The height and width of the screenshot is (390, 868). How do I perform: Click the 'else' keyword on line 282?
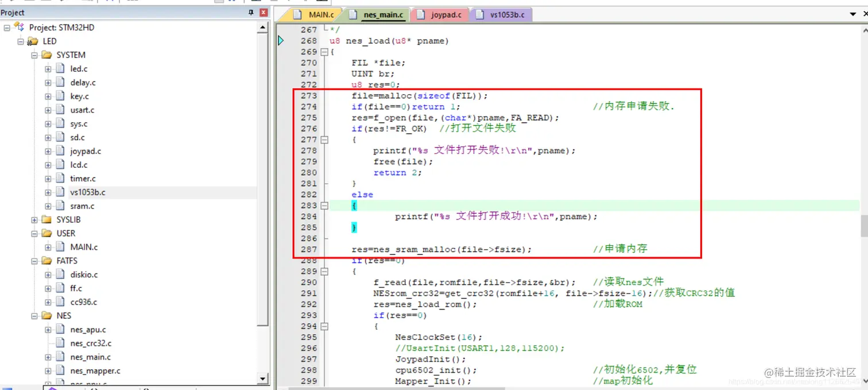click(362, 194)
